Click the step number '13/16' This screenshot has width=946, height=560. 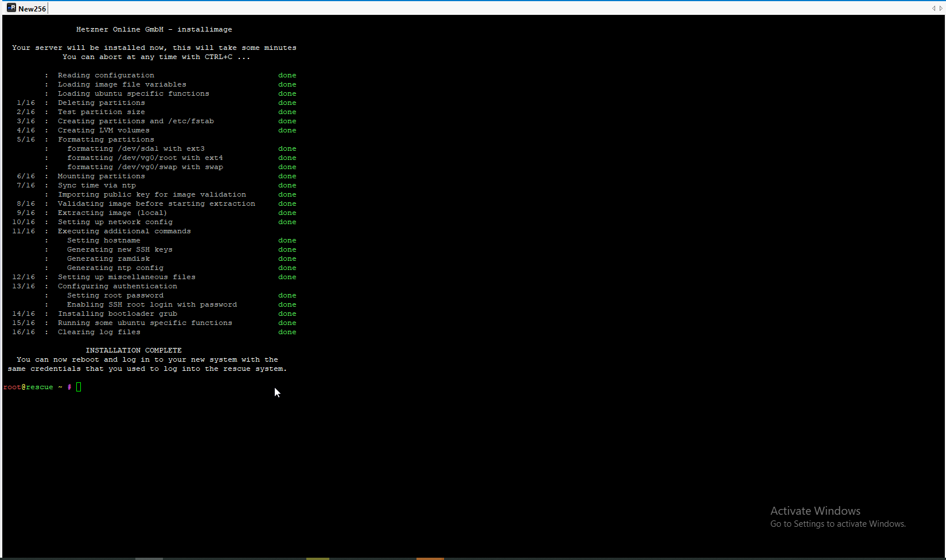point(24,286)
